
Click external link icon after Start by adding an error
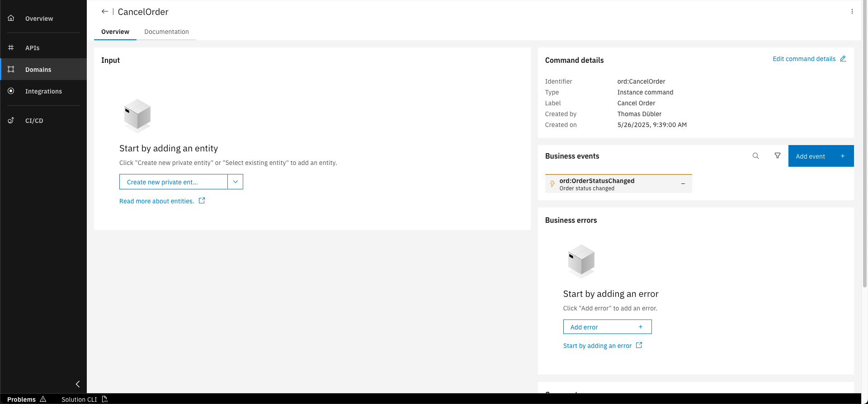coord(639,345)
